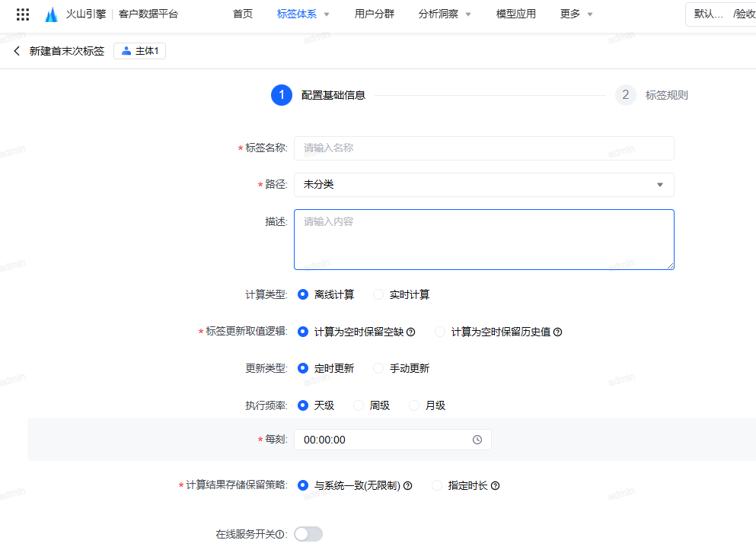Screen dimensions: 756x553
Task: Open the 标签体系 menu dropdown
Action: click(x=303, y=14)
